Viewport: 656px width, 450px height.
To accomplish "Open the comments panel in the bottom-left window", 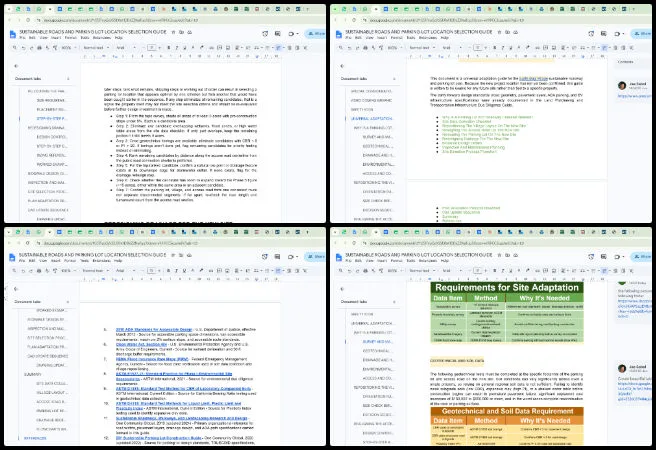I will [x=277, y=256].
